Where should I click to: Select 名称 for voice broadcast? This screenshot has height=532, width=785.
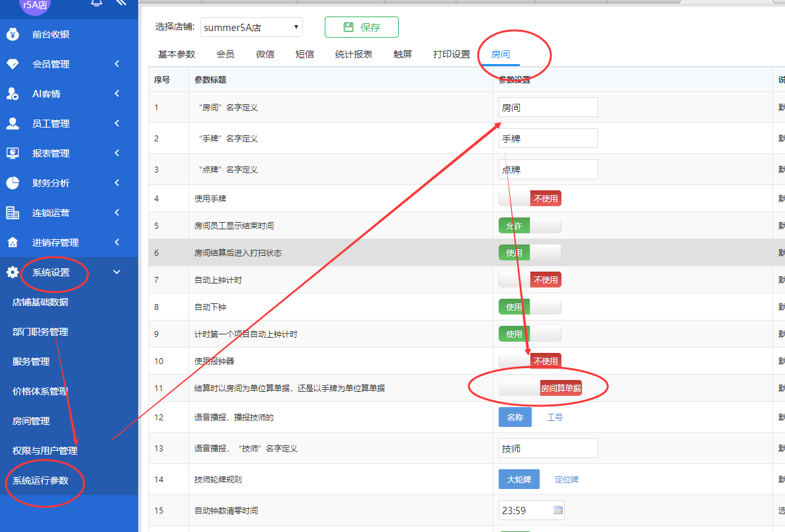[x=515, y=418]
